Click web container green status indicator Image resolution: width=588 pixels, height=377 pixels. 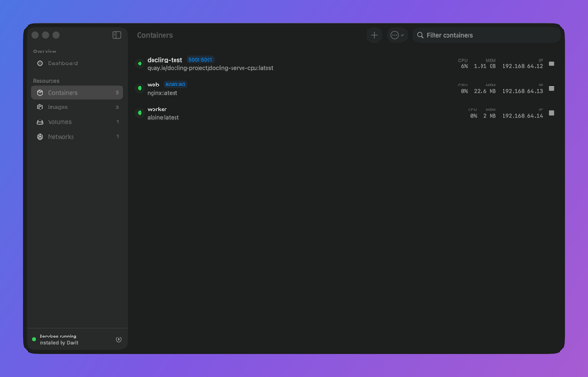140,88
